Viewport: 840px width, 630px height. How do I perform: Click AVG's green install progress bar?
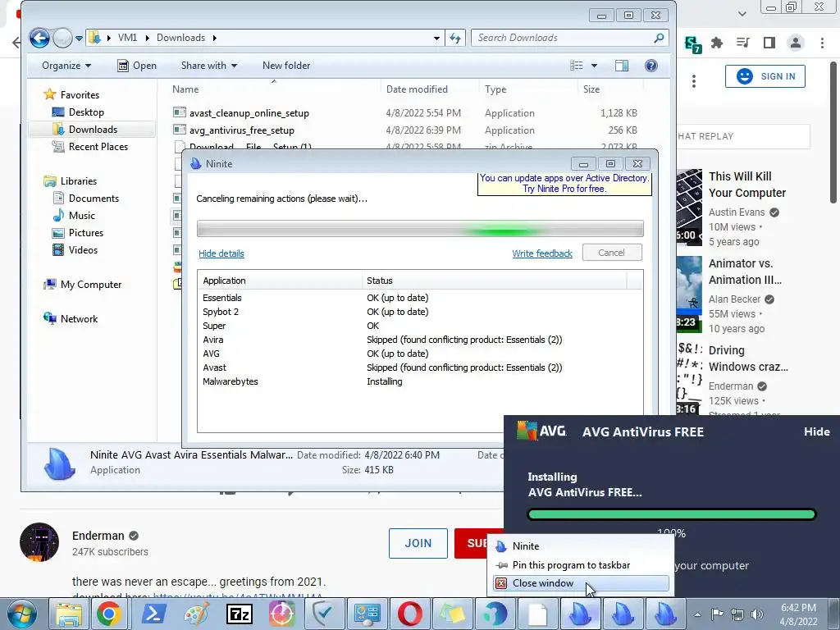pos(671,515)
